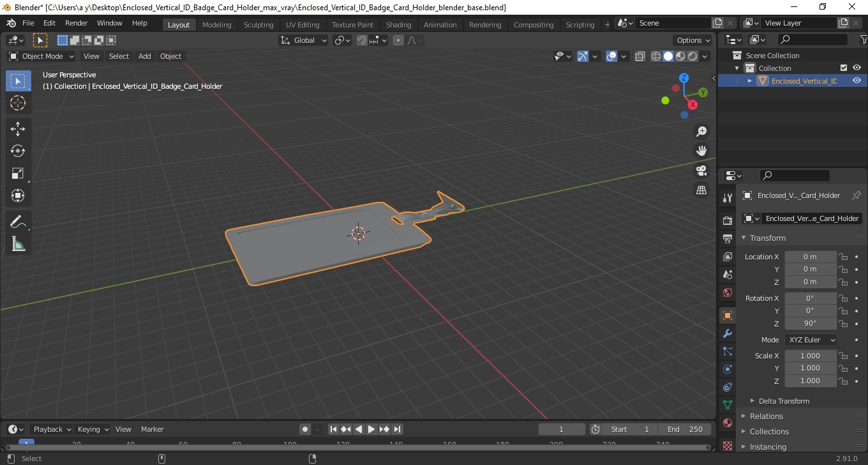
Task: Expand the Delta Transform panel
Action: (x=784, y=401)
